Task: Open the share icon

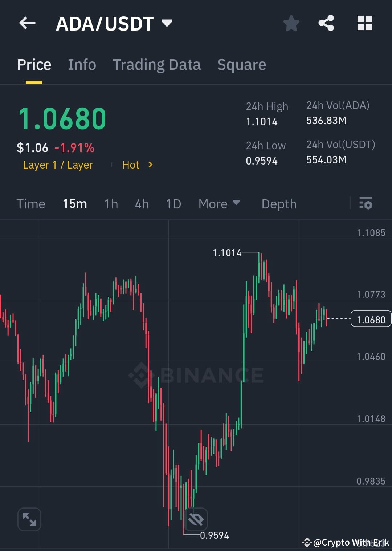Action: (x=326, y=23)
